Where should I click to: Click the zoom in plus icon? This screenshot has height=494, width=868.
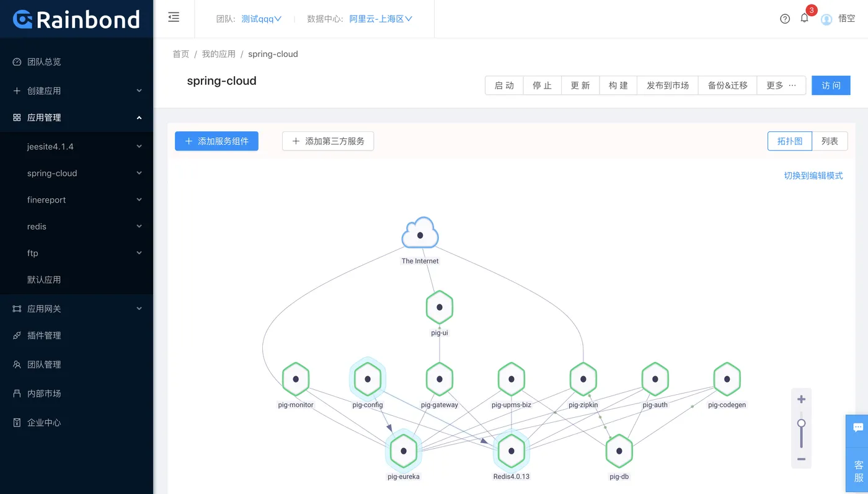pos(801,399)
